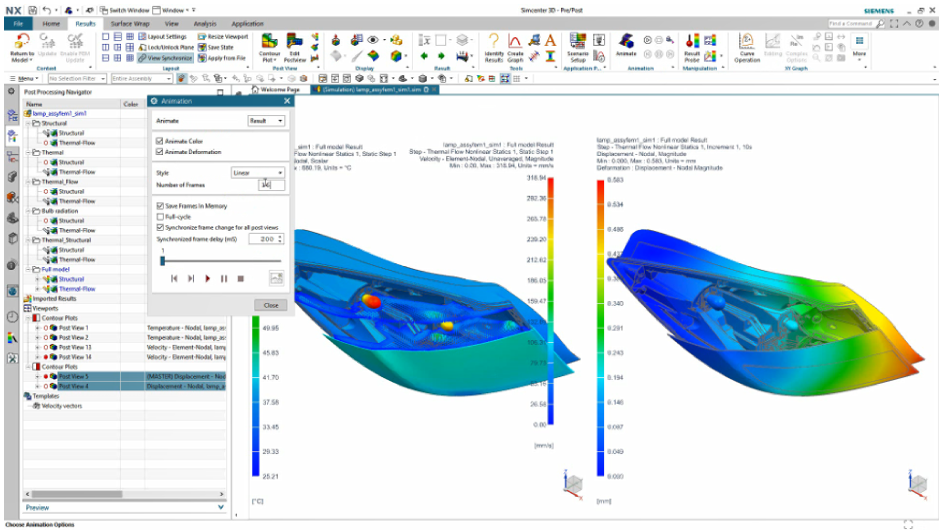Switch to the Home tab
Screen dimensions: 947x532
coord(51,24)
